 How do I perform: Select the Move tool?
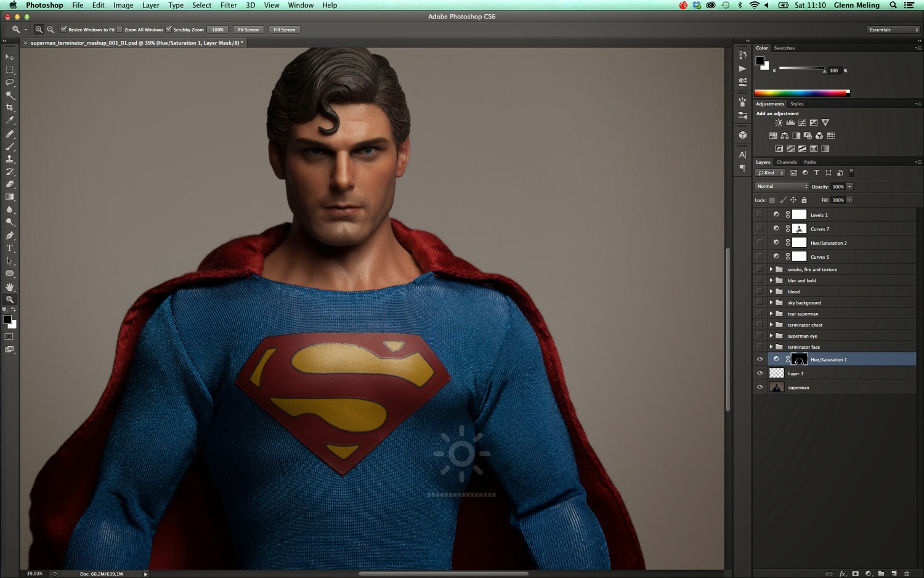[x=10, y=57]
